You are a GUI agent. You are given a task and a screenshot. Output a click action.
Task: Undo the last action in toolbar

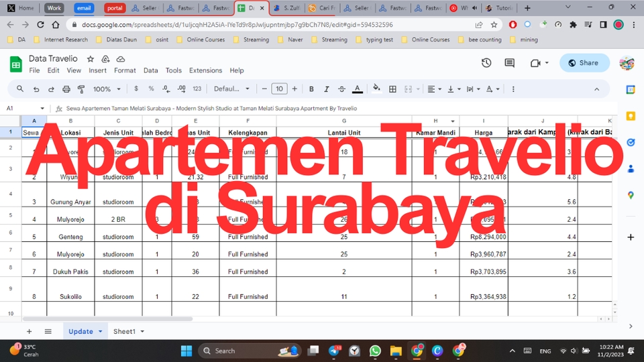(36, 89)
